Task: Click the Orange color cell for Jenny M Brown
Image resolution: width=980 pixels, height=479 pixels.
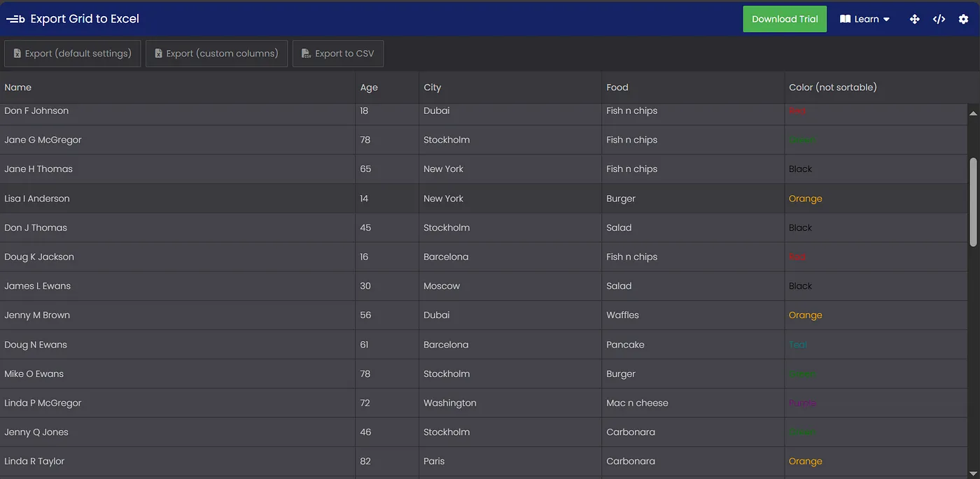Action: click(805, 315)
